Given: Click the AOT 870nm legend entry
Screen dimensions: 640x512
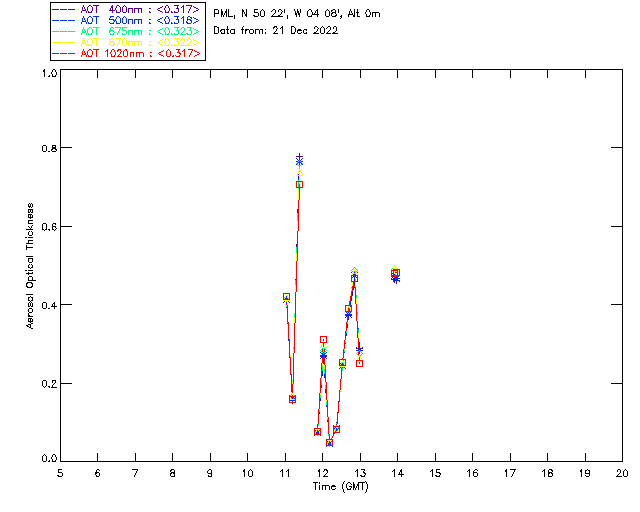Looking at the screenshot, I should point(127,42).
